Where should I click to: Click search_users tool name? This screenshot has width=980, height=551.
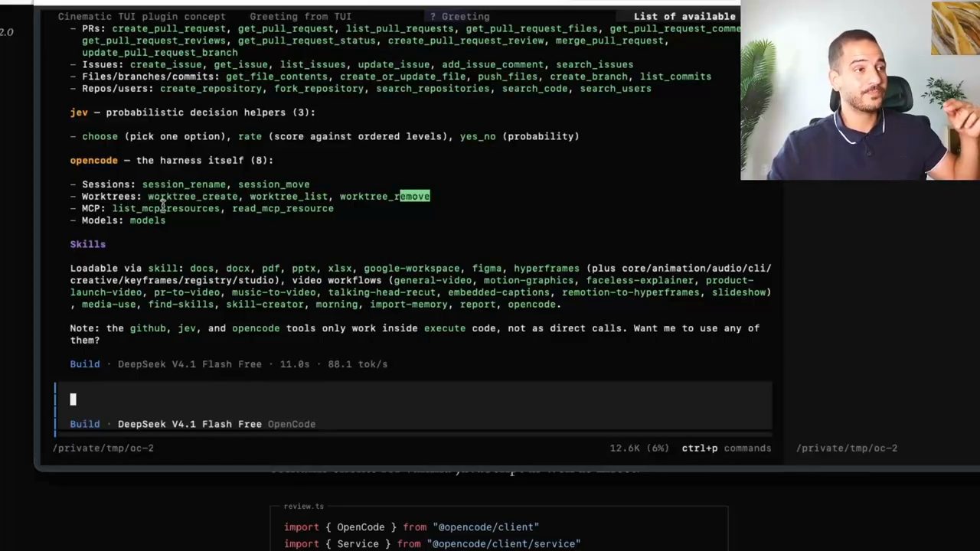(616, 89)
